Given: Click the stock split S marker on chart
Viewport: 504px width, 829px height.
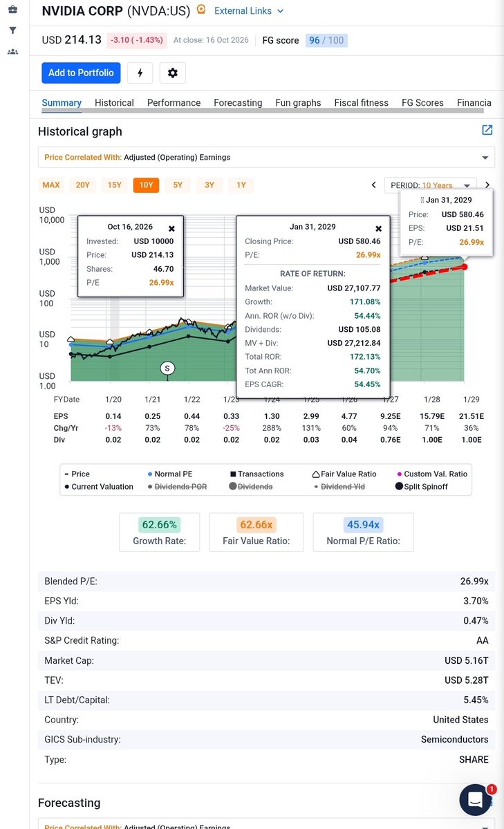Looking at the screenshot, I should click(167, 368).
